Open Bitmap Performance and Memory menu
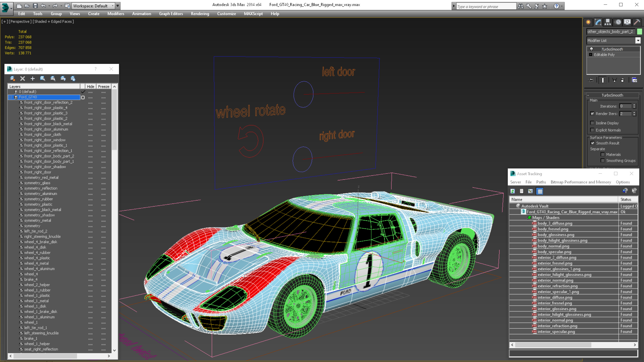Image resolution: width=644 pixels, height=362 pixels. coord(580,182)
